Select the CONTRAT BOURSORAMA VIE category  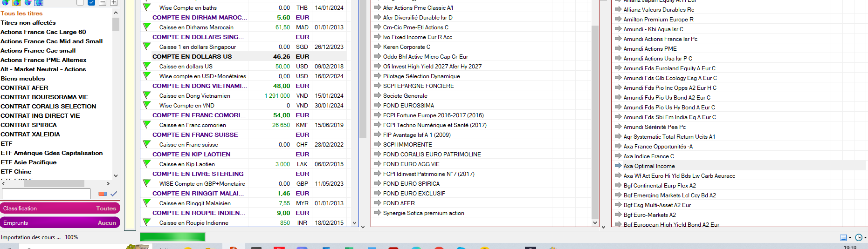click(44, 97)
